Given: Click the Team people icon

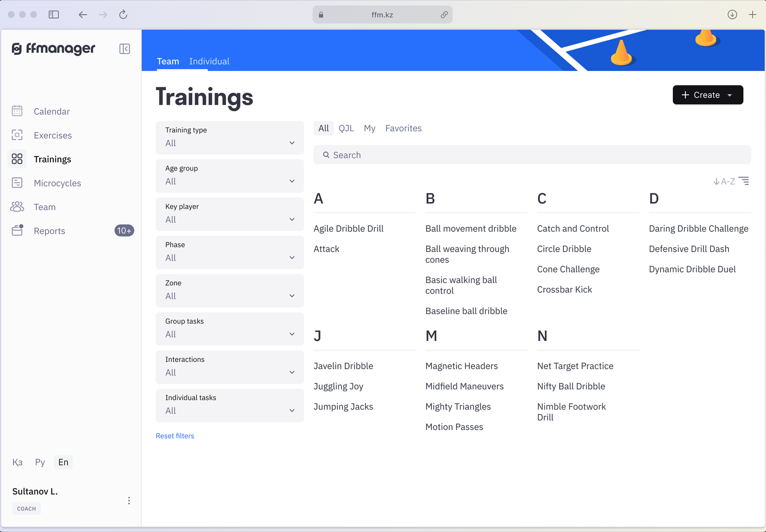Looking at the screenshot, I should 17,207.
